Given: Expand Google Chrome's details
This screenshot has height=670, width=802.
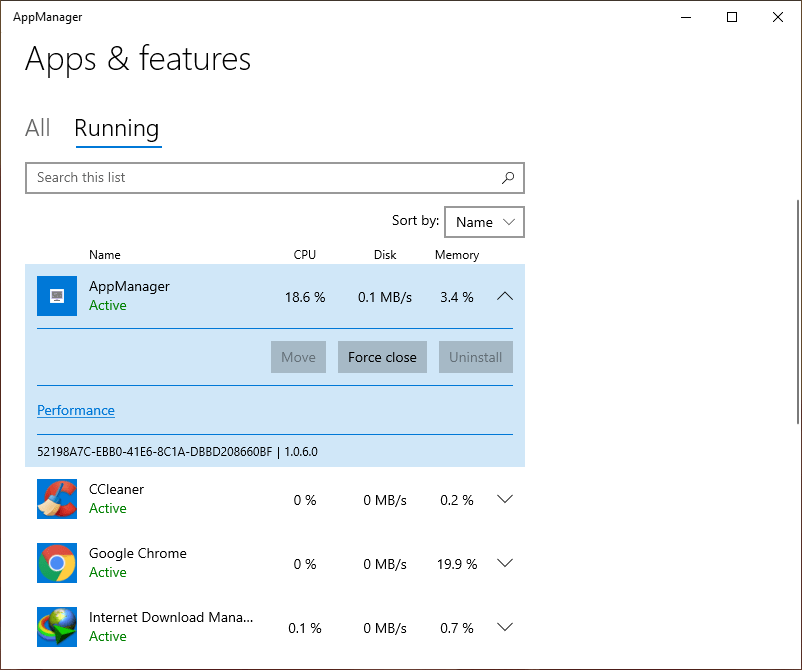Looking at the screenshot, I should pyautogui.click(x=504, y=563).
